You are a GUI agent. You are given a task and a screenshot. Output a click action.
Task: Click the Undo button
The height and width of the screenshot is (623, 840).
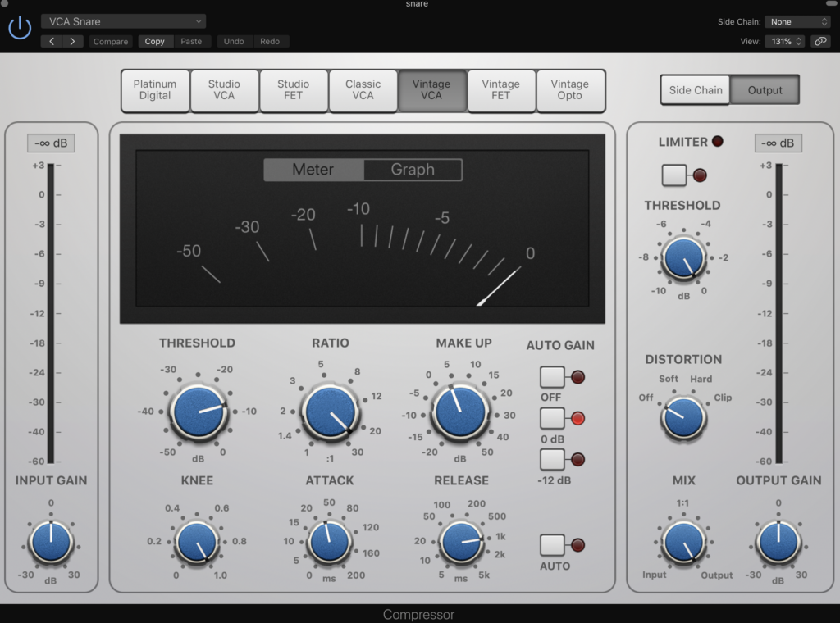click(x=234, y=41)
